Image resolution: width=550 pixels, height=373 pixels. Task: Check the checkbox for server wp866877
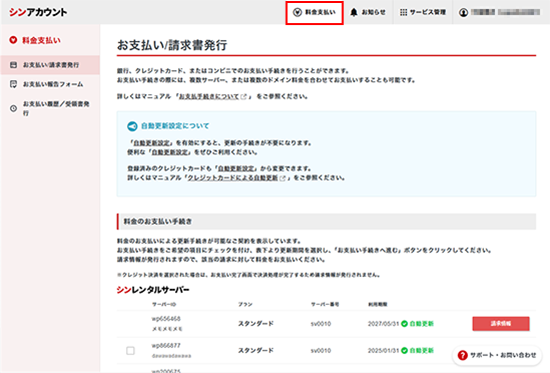click(130, 351)
